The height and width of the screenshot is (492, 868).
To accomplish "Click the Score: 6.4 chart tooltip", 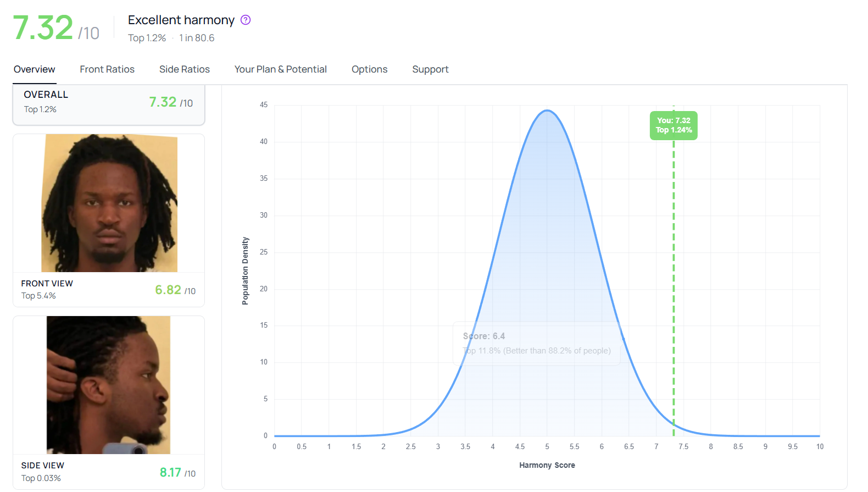I will (x=536, y=344).
